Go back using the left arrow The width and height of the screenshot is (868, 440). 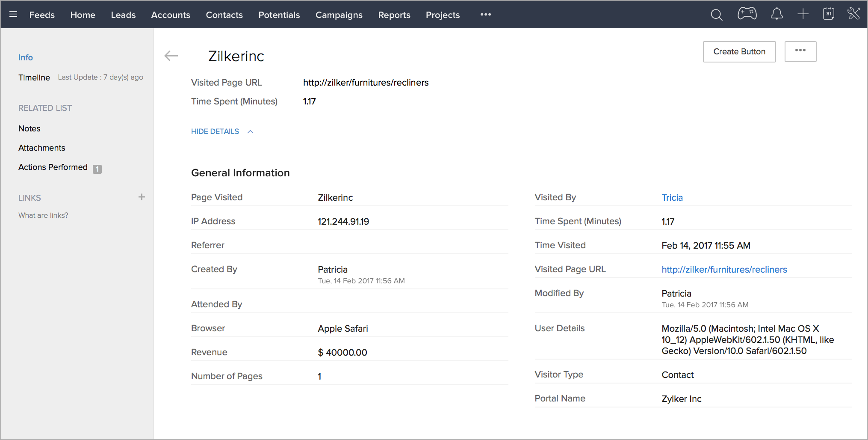(171, 56)
